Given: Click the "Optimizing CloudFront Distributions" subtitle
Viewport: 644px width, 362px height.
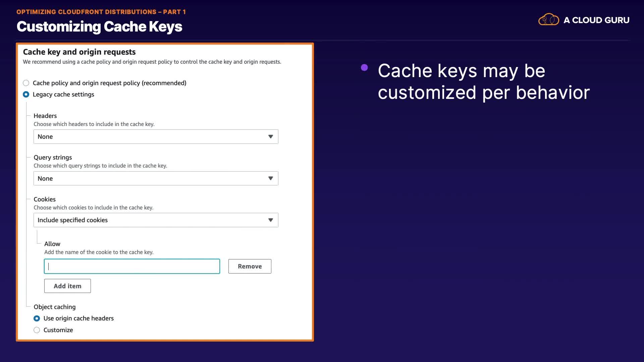Looking at the screenshot, I should 101,12.
